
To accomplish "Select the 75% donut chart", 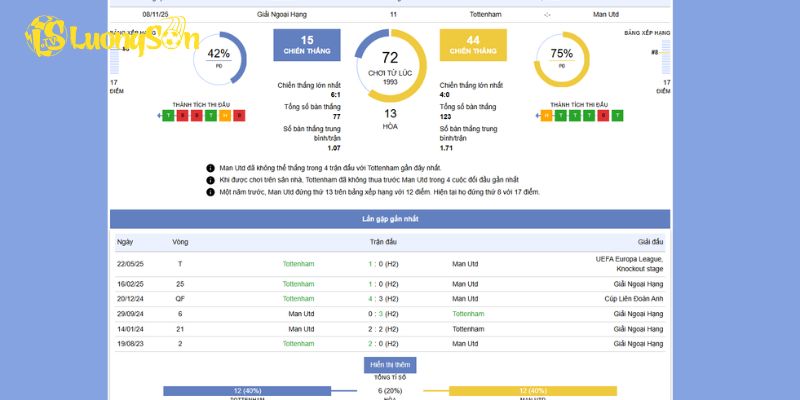I will [561, 58].
